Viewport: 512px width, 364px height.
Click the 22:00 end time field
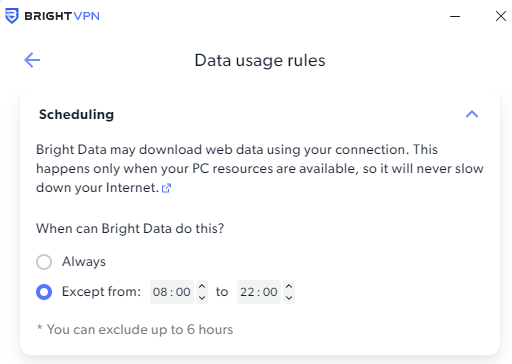click(259, 292)
